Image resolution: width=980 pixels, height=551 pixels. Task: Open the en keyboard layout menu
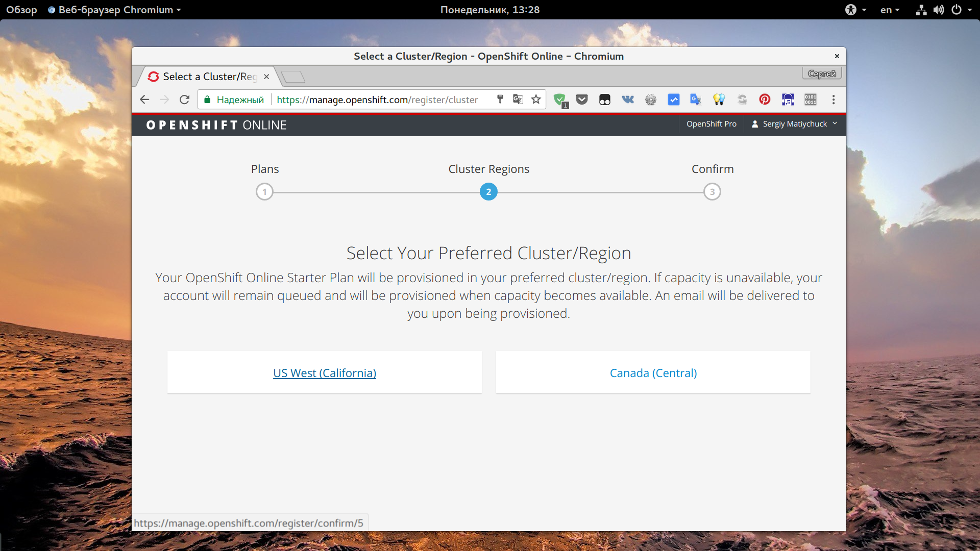(890, 10)
